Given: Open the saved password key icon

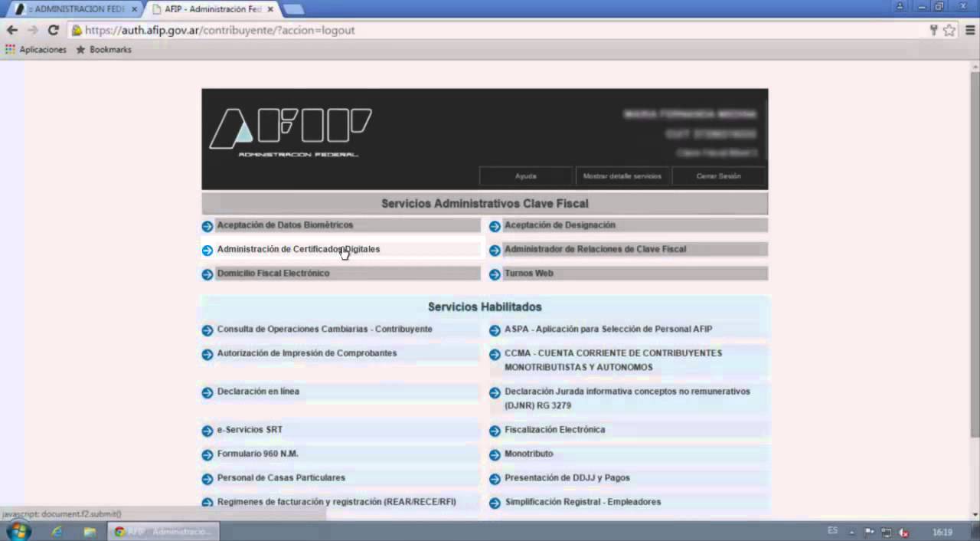Looking at the screenshot, I should pyautogui.click(x=933, y=30).
